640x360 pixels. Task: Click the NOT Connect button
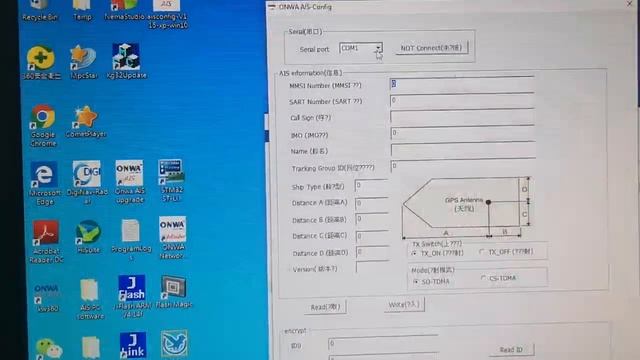[x=431, y=48]
